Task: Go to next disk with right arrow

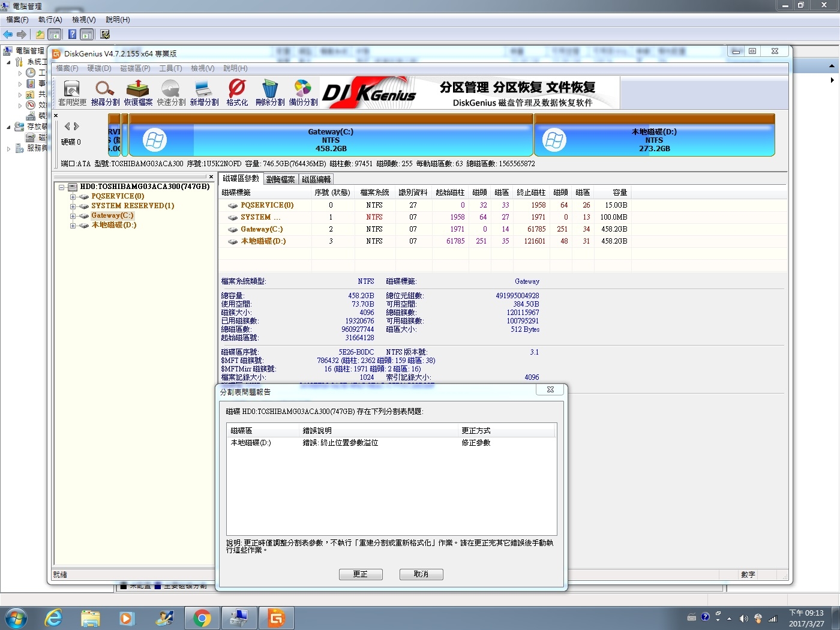Action: (x=76, y=126)
